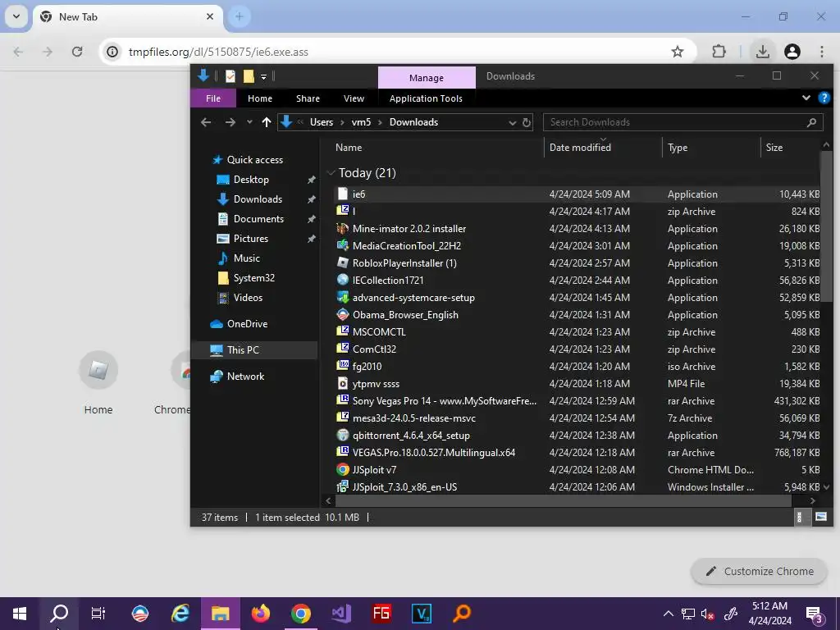The image size is (840, 630).
Task: Open Chrome Downloads tray icon
Action: pyautogui.click(x=762, y=52)
